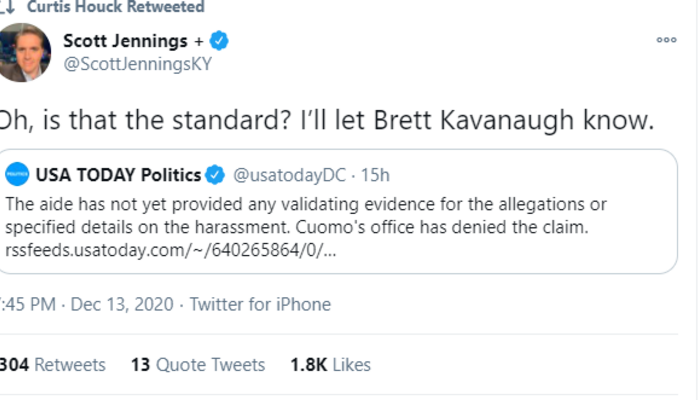The width and height of the screenshot is (700, 400).
Task: View the 304 Retweets list
Action: (x=52, y=365)
